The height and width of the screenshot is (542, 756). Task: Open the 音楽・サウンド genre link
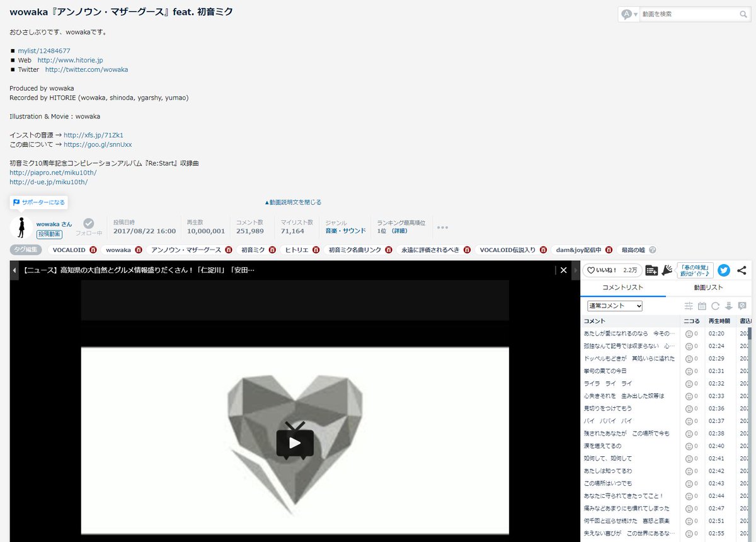point(346,231)
